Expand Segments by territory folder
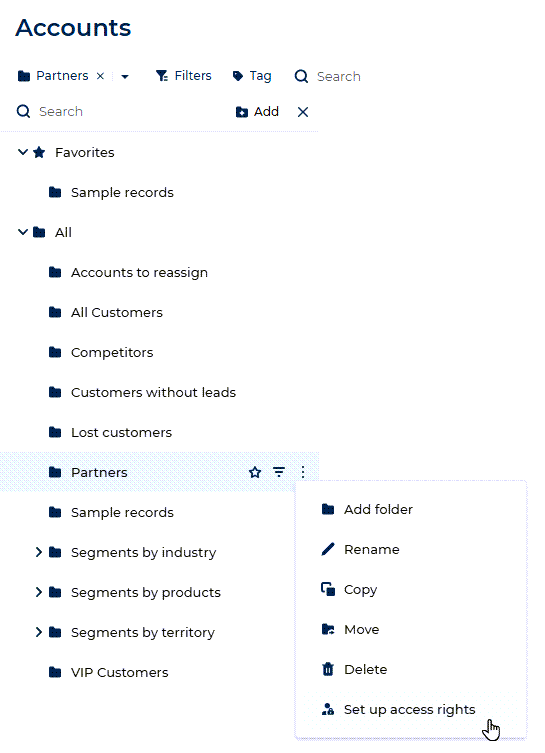 (x=39, y=632)
